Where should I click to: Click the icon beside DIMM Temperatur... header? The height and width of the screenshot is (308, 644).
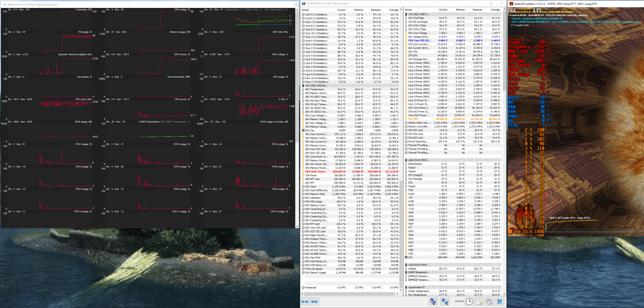pos(406,272)
